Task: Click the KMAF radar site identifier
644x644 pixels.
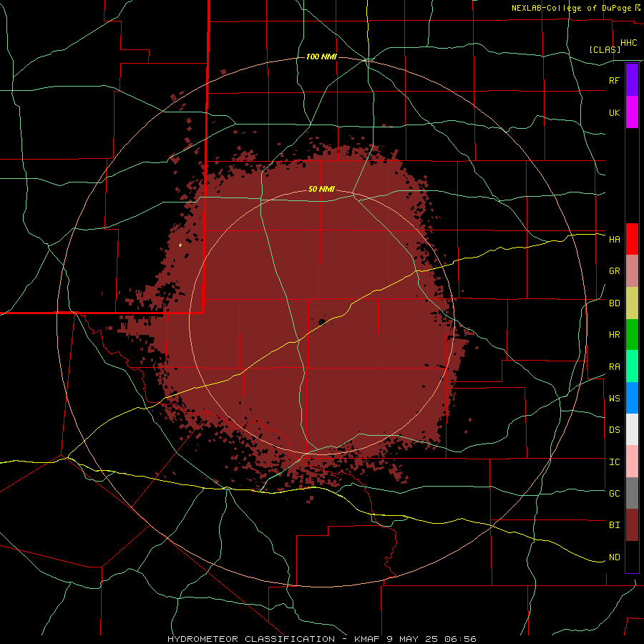Action: pos(366,639)
